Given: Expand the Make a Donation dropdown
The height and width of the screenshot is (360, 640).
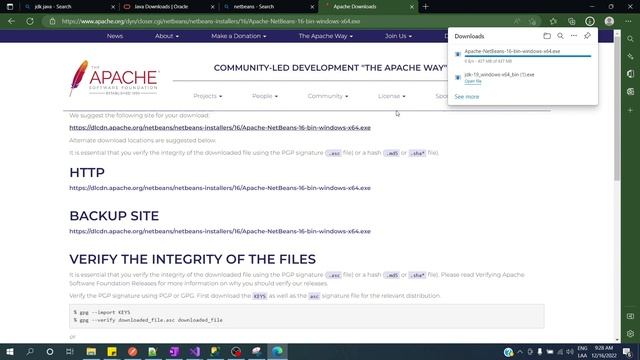Looking at the screenshot, I should pos(239,36).
